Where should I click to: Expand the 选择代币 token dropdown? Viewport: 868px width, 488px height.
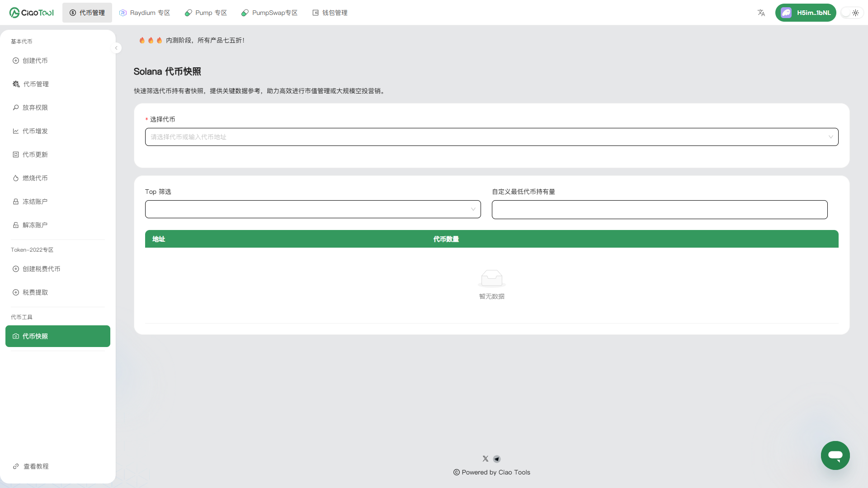[x=491, y=137]
